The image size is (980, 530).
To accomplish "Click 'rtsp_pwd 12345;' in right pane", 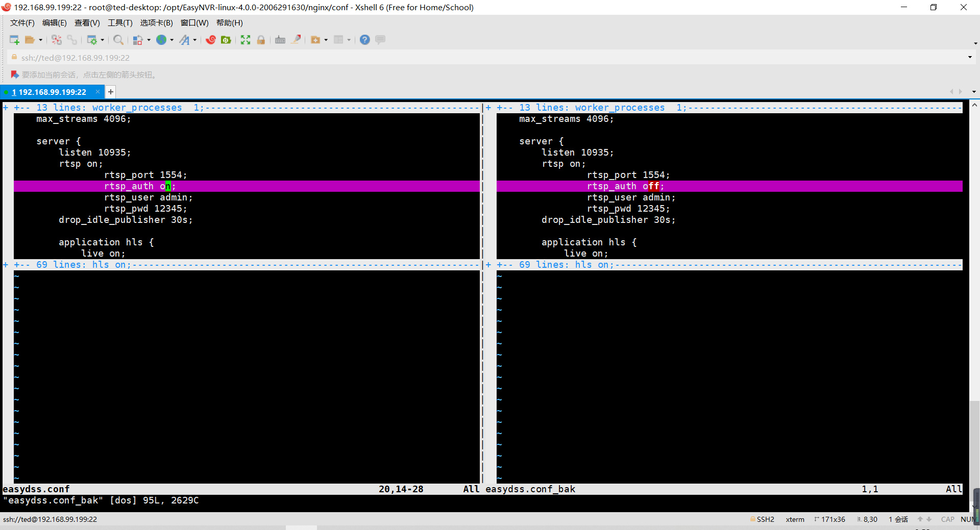I will tap(628, 209).
